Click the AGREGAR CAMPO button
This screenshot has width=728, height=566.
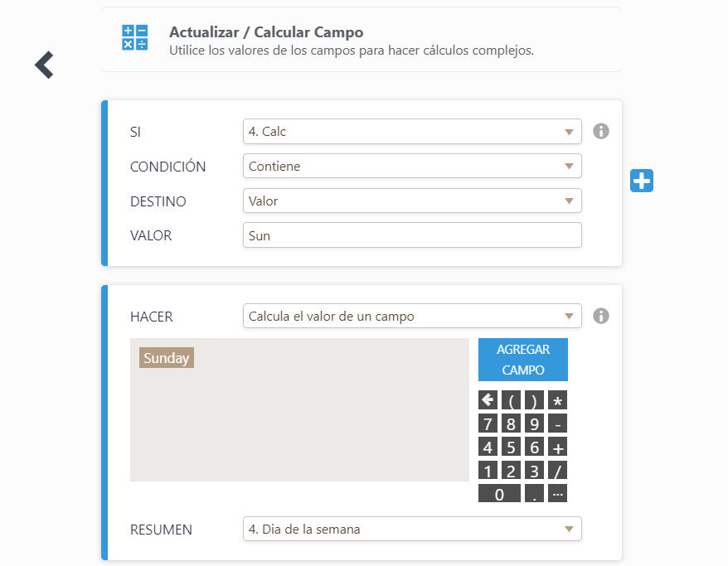coord(522,360)
